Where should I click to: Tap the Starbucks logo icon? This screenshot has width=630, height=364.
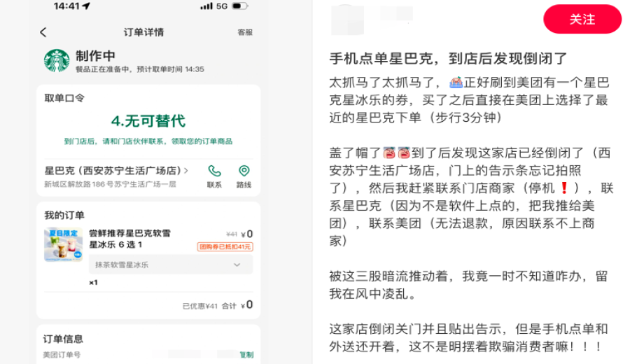(57, 61)
